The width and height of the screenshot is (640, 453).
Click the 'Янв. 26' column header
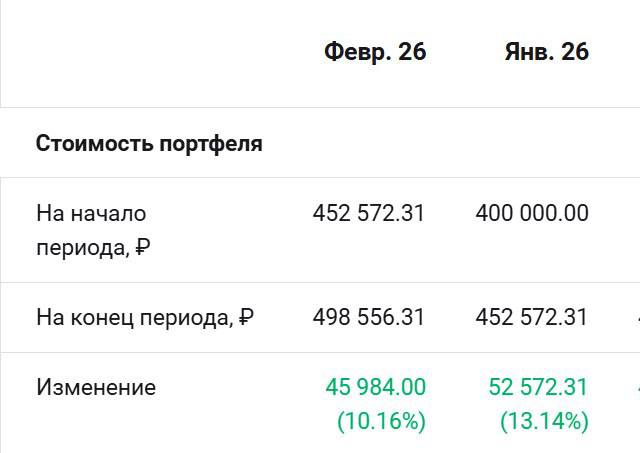coord(546,52)
